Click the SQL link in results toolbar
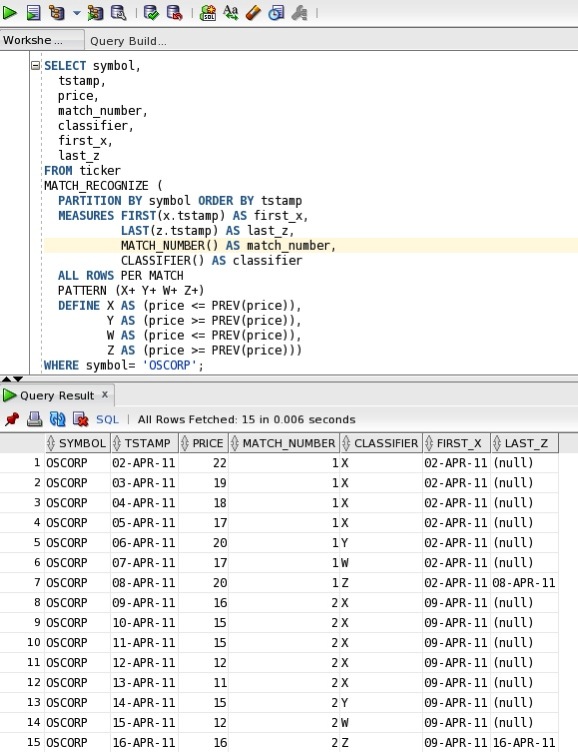Viewport: 578px width, 752px height. (107, 420)
